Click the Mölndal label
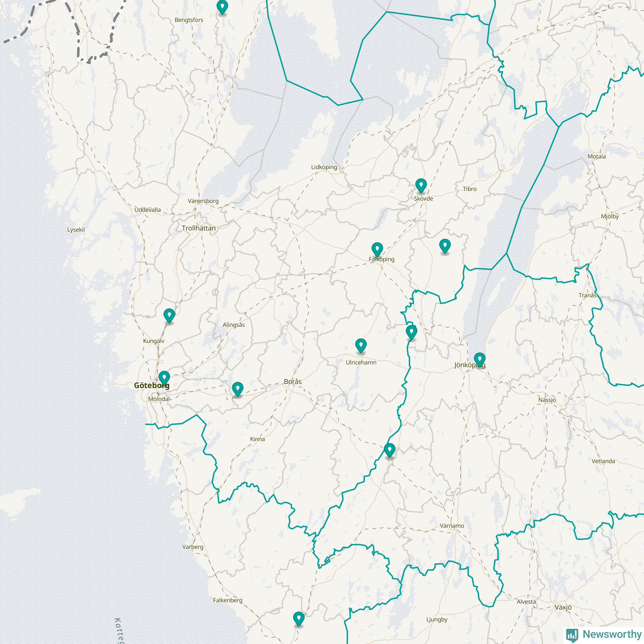The width and height of the screenshot is (644, 644). point(159,399)
